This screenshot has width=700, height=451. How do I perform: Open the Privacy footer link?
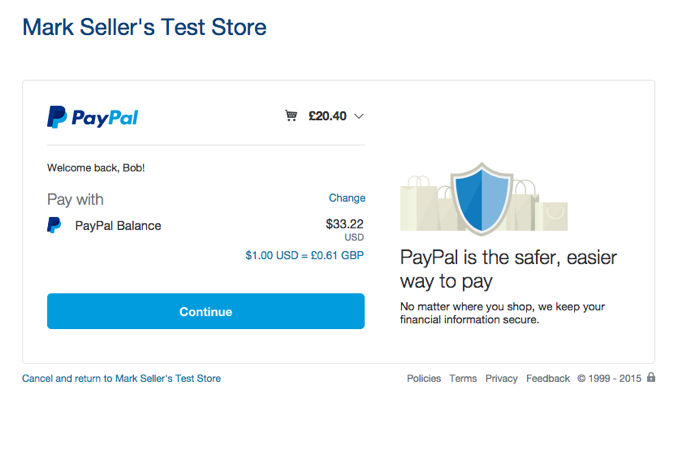(501, 378)
